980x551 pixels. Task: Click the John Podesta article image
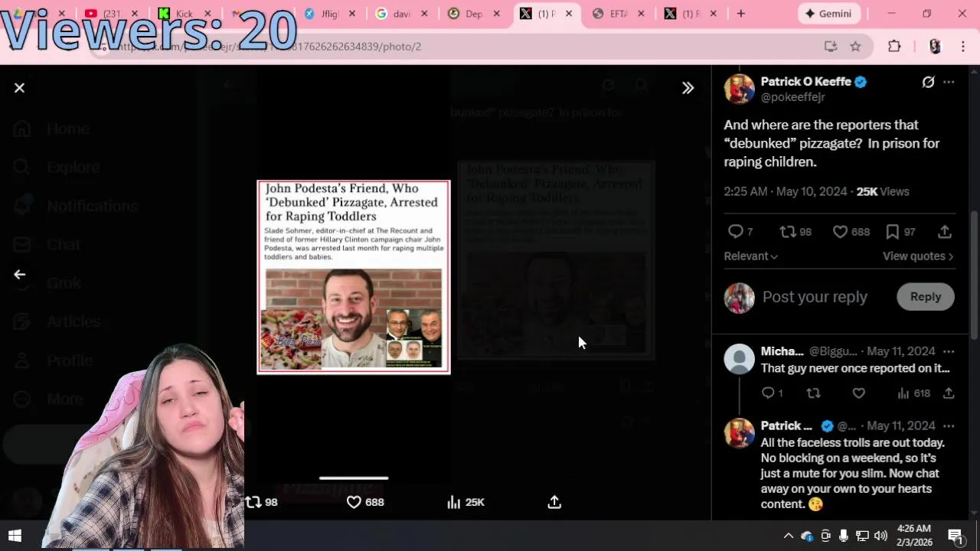tap(354, 277)
